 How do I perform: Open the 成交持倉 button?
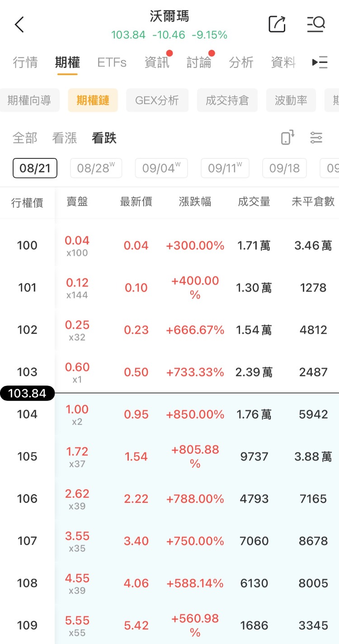227,100
